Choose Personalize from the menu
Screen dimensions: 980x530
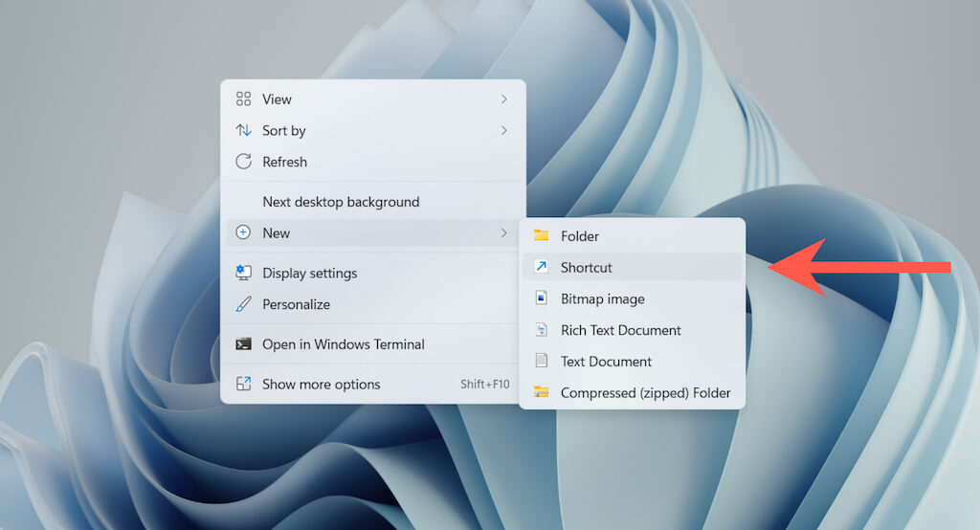pyautogui.click(x=373, y=304)
